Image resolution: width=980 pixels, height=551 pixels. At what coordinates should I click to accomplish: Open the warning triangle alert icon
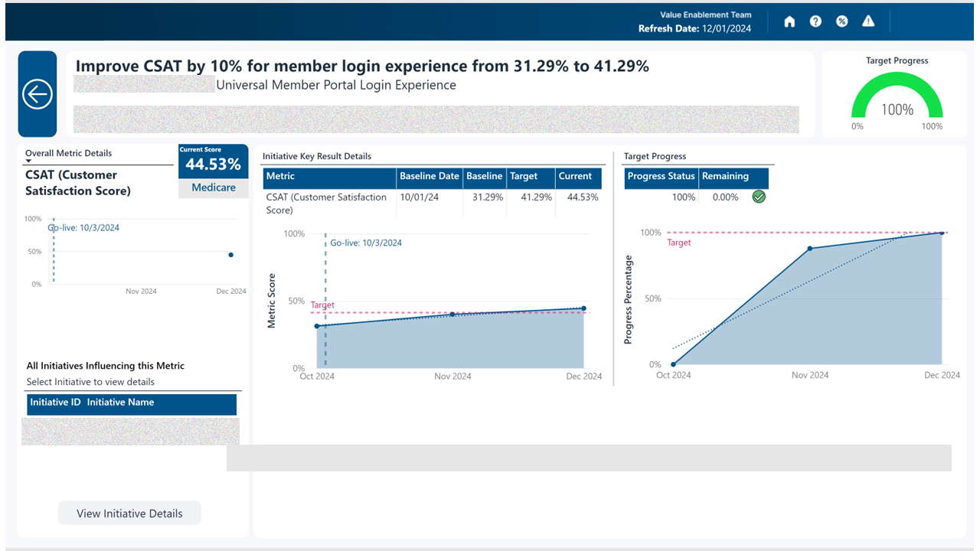868,21
